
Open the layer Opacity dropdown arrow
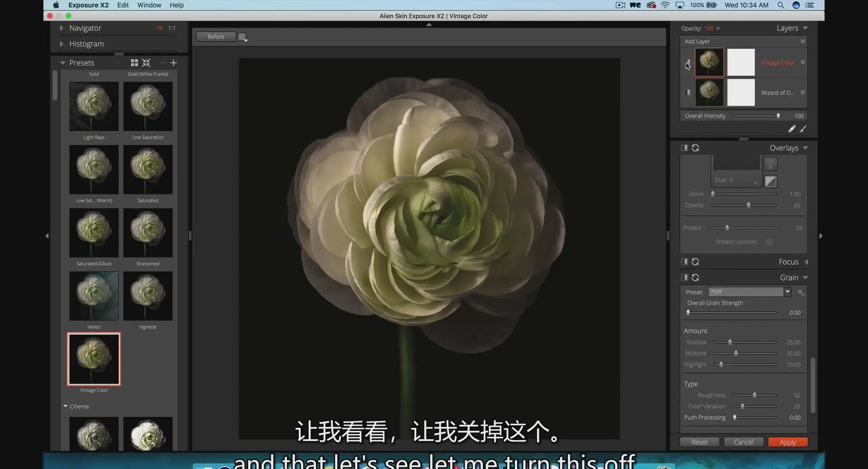coord(718,28)
